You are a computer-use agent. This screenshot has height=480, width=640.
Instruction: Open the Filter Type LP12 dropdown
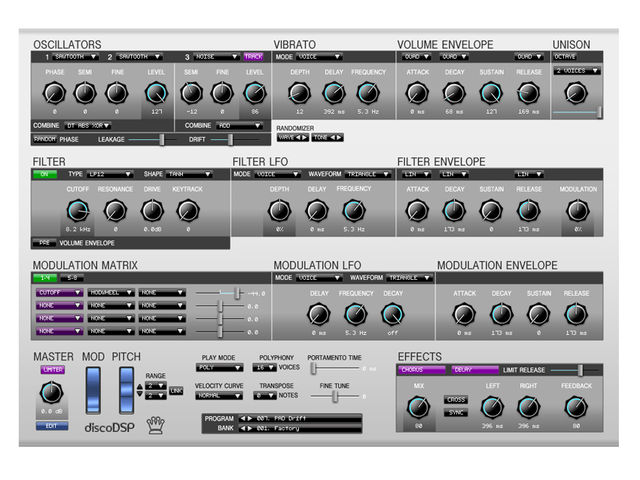[x=110, y=174]
